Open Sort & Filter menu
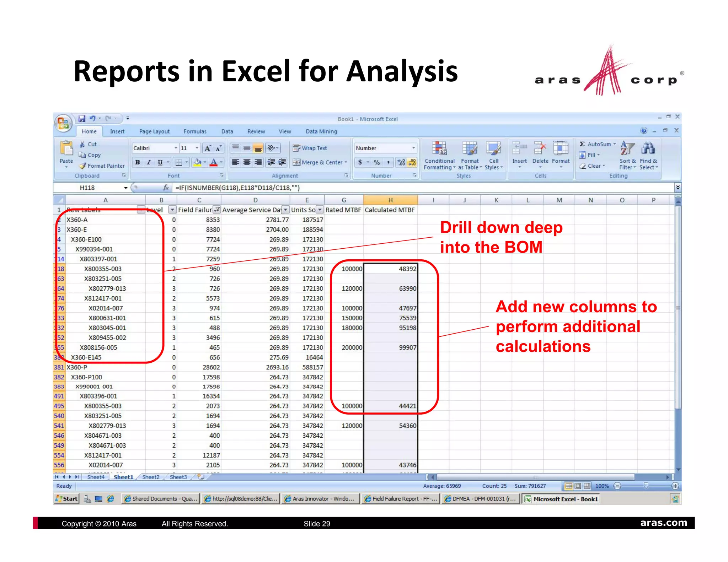 tap(627, 156)
